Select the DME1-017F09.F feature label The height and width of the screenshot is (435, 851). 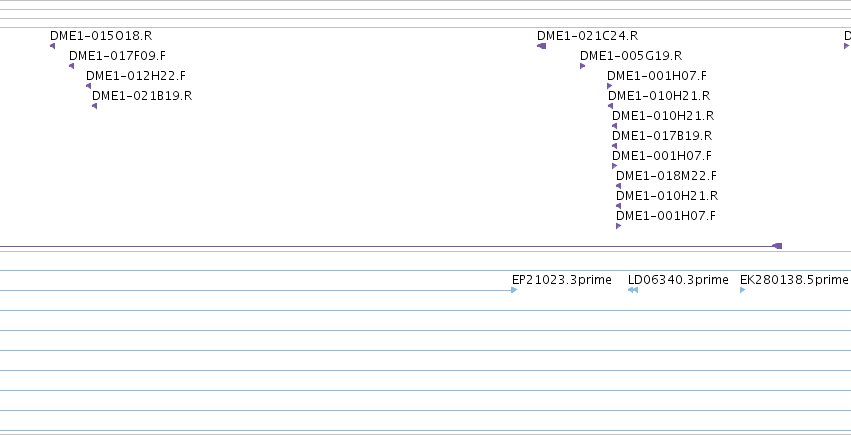117,56
